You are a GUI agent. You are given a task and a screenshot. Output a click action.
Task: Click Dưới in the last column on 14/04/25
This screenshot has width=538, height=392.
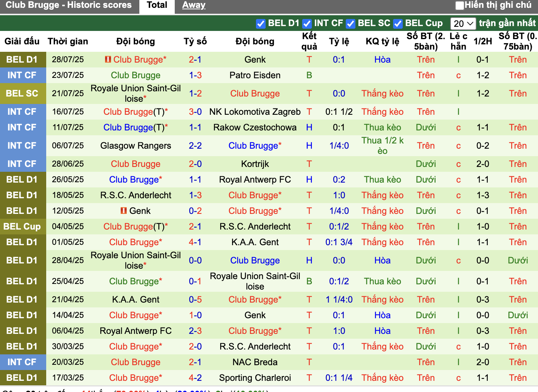point(518,315)
